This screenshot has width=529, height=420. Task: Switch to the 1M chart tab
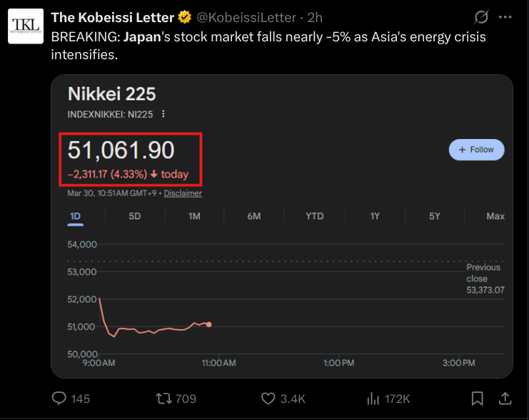pos(194,216)
